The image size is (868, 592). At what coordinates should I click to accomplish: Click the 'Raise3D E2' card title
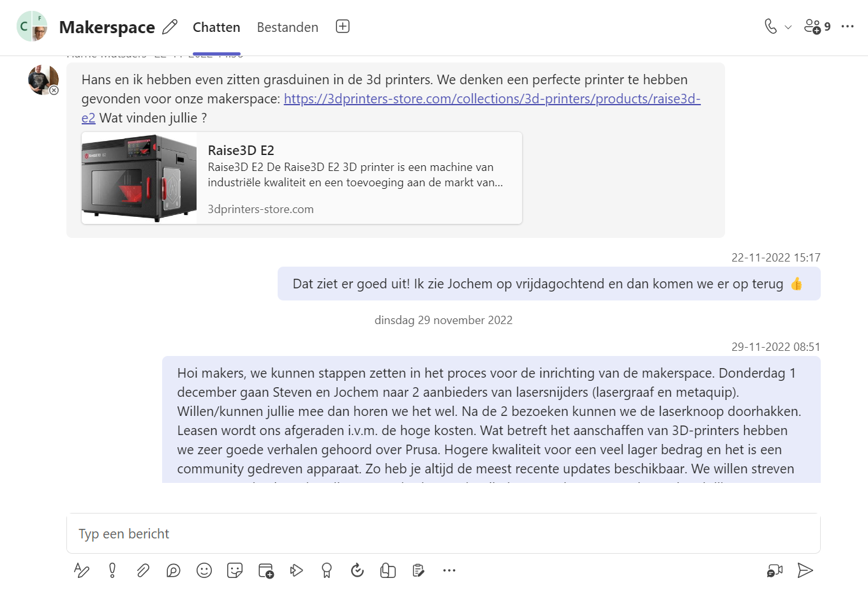point(241,151)
